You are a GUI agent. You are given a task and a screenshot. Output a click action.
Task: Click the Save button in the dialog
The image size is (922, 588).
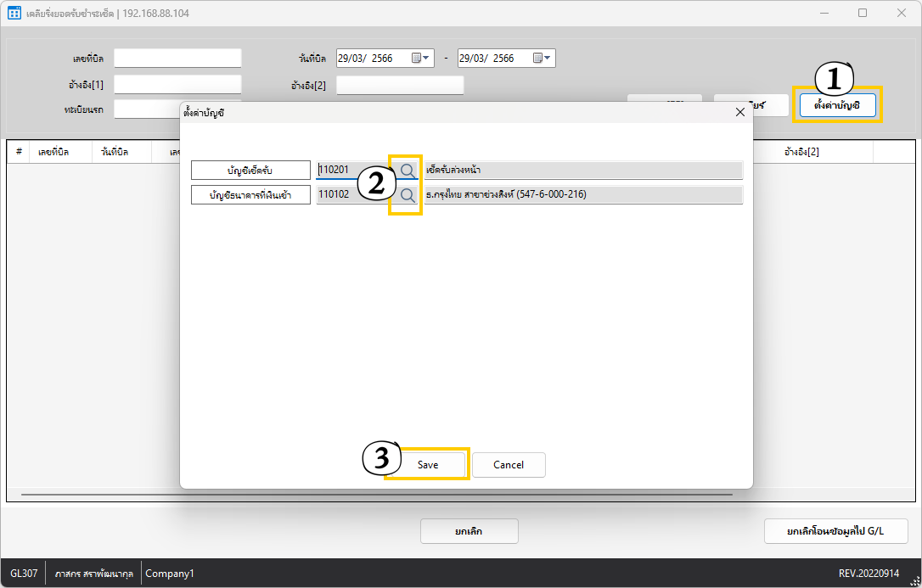[x=428, y=465]
